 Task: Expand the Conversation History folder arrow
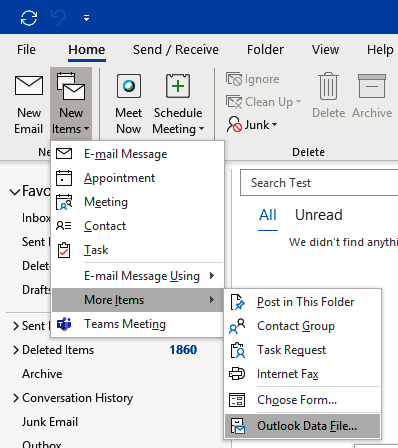(x=16, y=398)
